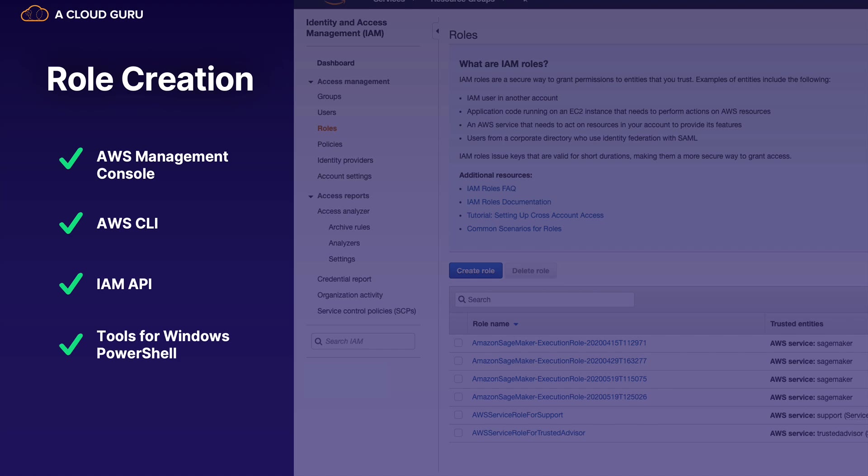Check the AmazonSageMaker-ExecutionRole-20200415T112971 row checkbox
This screenshot has width=868, height=476.
[x=458, y=343]
